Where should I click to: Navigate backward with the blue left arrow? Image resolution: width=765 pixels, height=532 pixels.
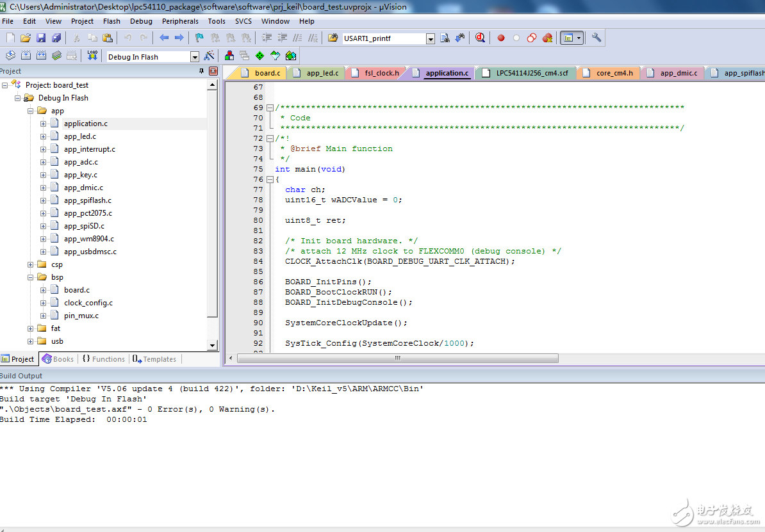click(x=164, y=38)
